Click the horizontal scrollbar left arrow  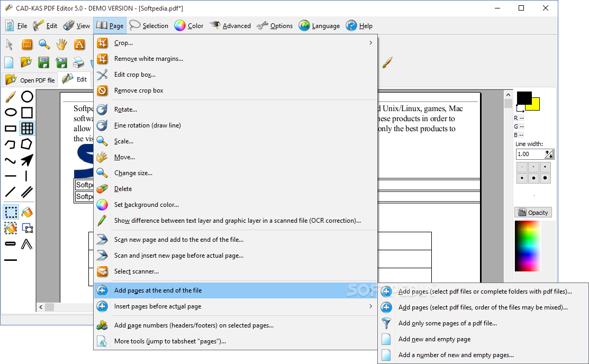point(41,307)
